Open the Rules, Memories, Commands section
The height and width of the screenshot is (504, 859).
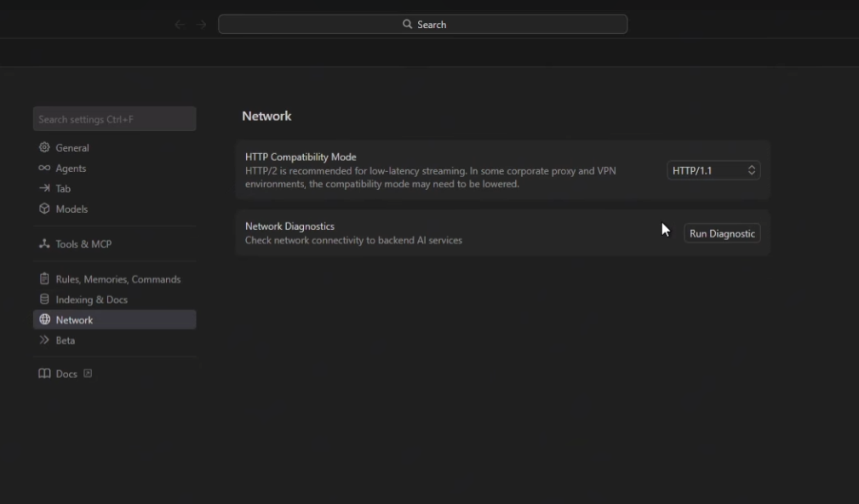click(x=117, y=279)
